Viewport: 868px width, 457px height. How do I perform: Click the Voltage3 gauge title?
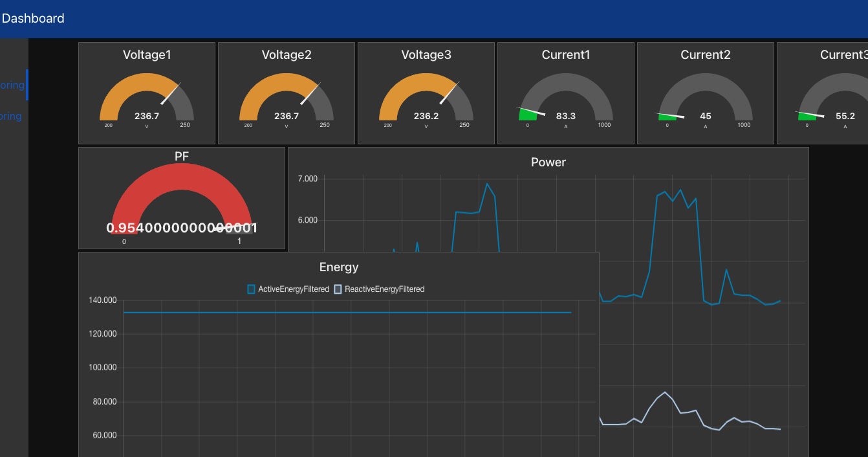426,55
